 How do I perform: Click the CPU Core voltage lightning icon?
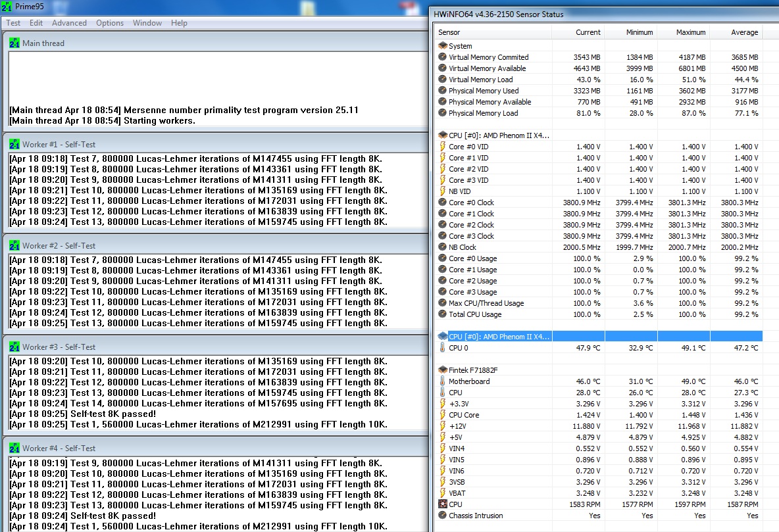click(443, 415)
